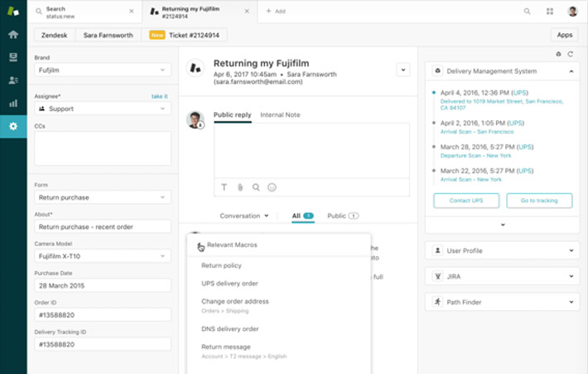The height and width of the screenshot is (374, 588).
Task: Click the Purchase Date field
Action: [x=103, y=285]
